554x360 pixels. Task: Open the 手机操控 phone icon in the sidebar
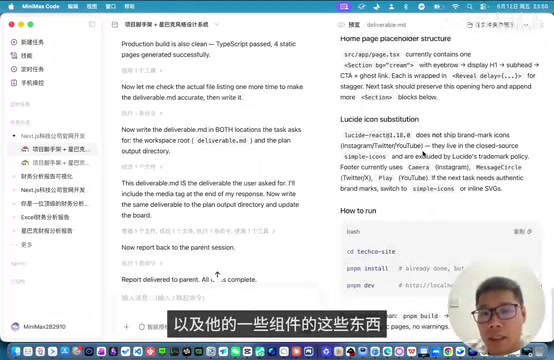pyautogui.click(x=14, y=83)
